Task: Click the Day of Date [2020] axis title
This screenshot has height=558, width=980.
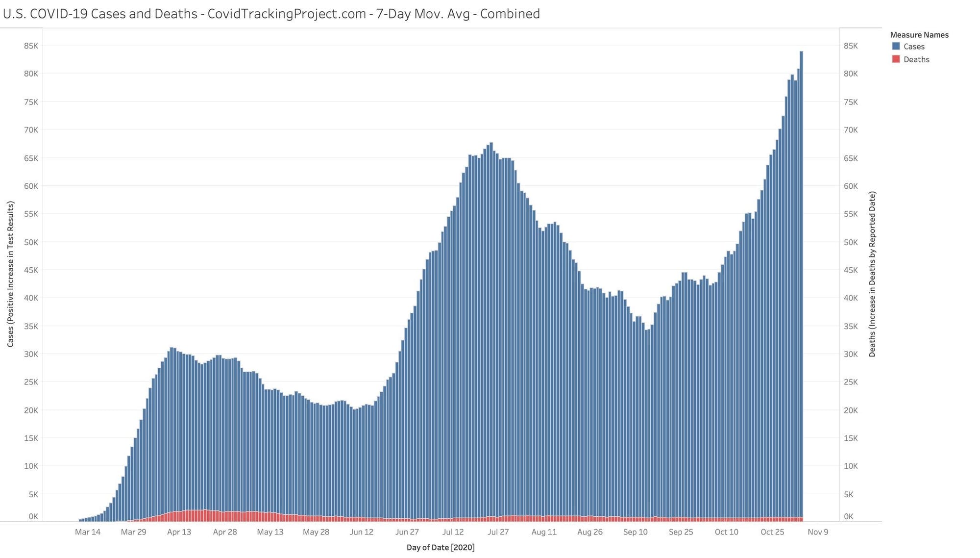Action: click(x=441, y=547)
